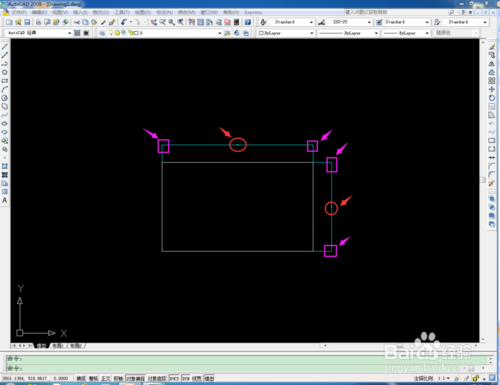Image resolution: width=500 pixels, height=385 pixels.
Task: Select the Line tool in draw toolbar
Action: [5, 47]
